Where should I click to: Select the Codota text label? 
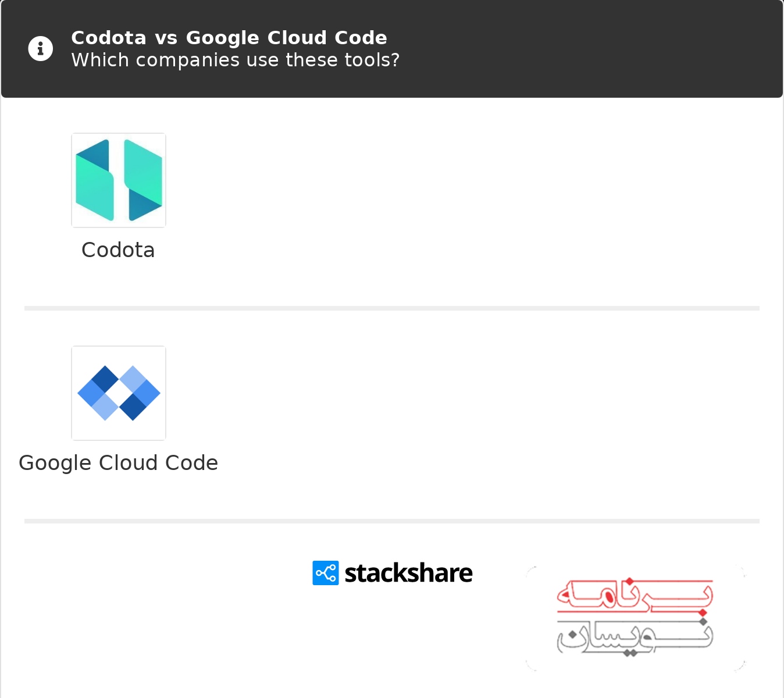(x=118, y=250)
